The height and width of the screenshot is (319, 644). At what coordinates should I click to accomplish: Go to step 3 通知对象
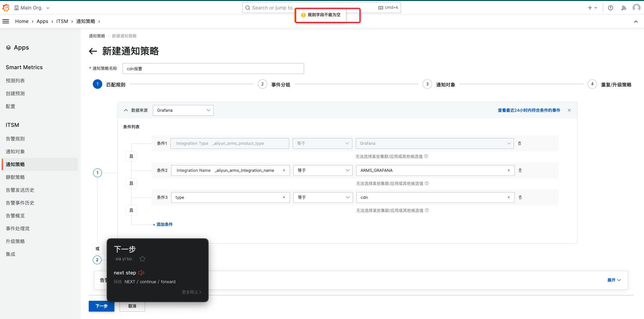pos(439,84)
